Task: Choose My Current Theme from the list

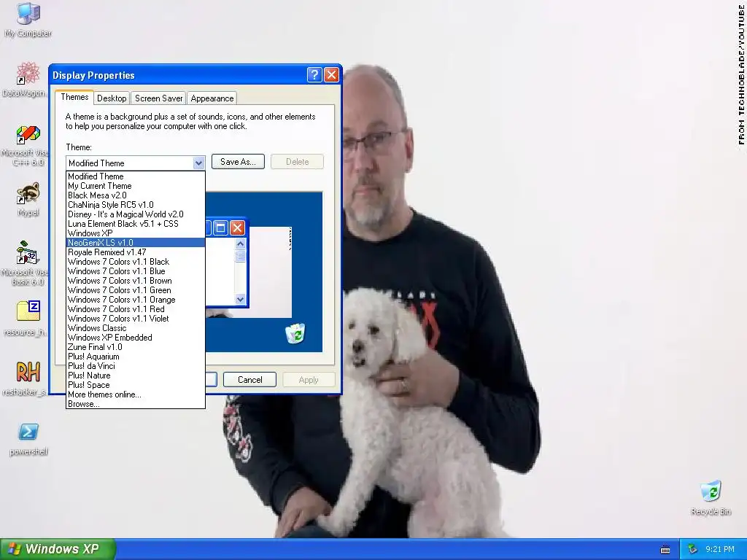Action: pos(136,186)
